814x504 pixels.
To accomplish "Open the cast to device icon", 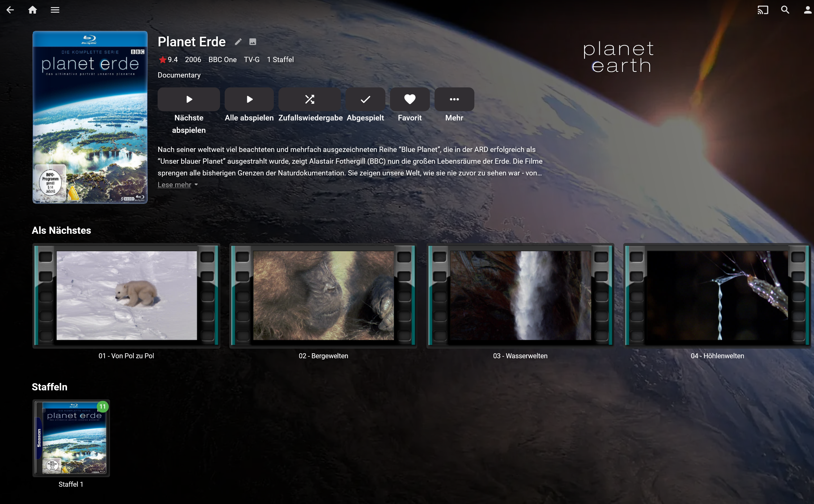I will tap(762, 10).
